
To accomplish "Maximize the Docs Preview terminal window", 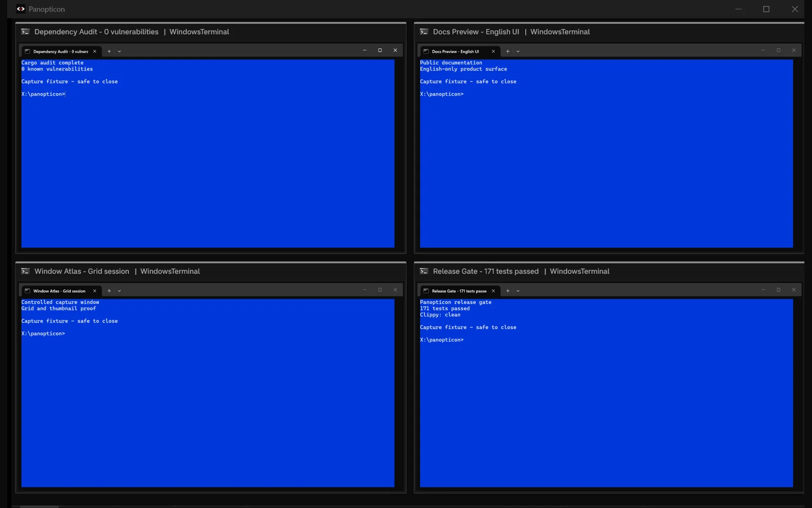I will pyautogui.click(x=779, y=50).
